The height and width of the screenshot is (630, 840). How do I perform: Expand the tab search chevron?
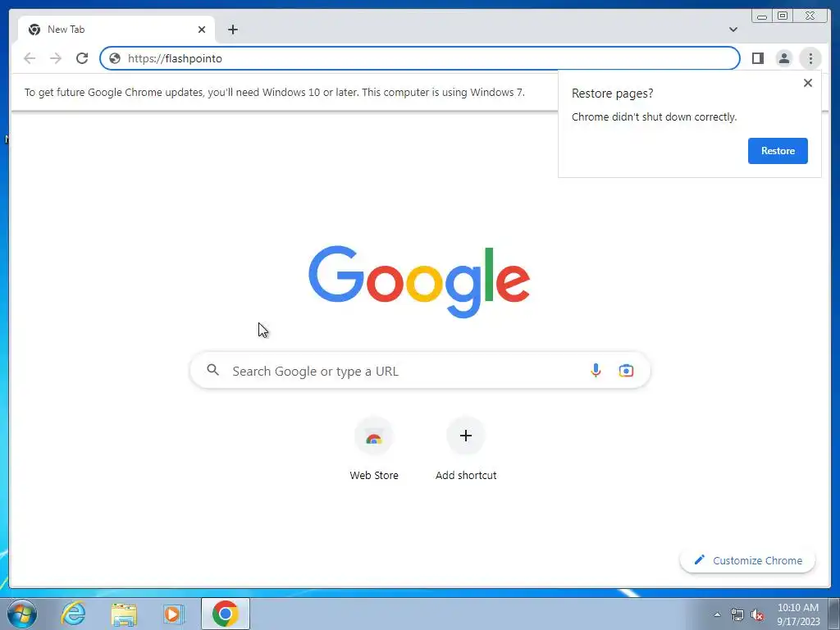[x=733, y=30]
